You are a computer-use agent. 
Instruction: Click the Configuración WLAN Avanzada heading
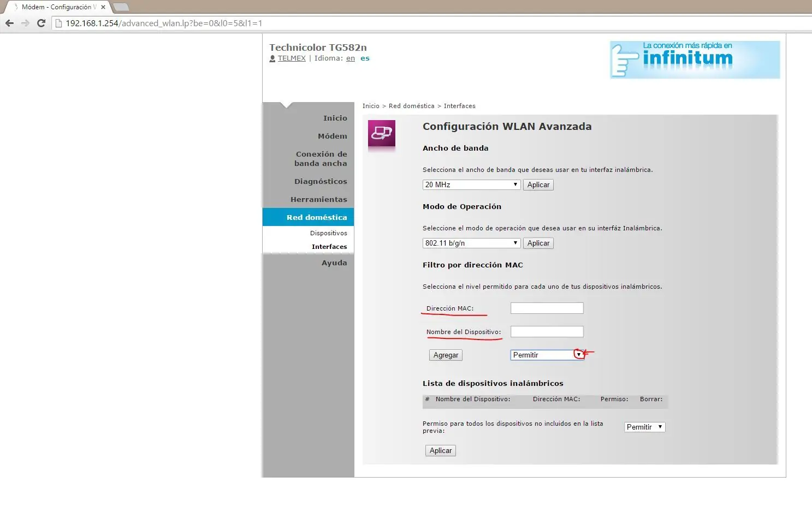507,126
